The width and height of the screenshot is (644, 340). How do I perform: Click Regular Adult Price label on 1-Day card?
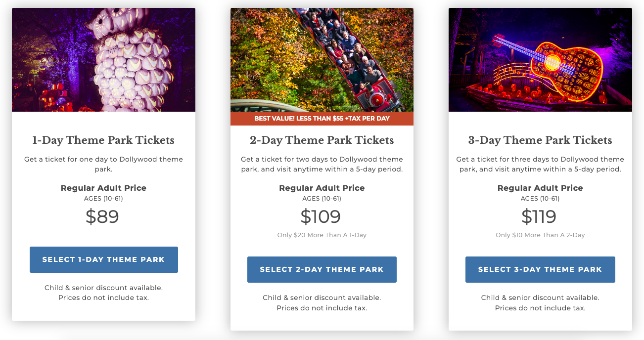coord(103,188)
